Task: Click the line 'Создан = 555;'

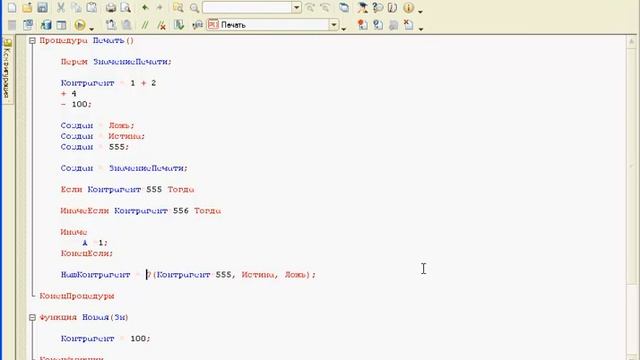Action: [x=95, y=147]
